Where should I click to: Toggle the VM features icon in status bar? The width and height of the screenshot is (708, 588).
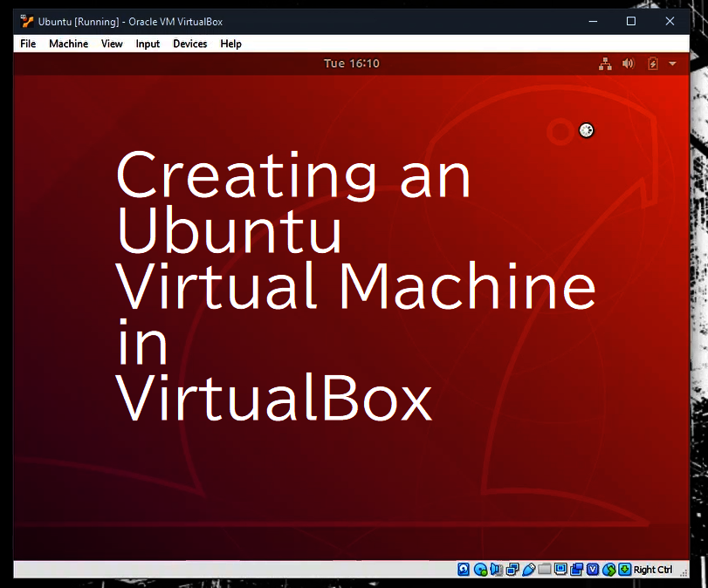click(x=593, y=569)
